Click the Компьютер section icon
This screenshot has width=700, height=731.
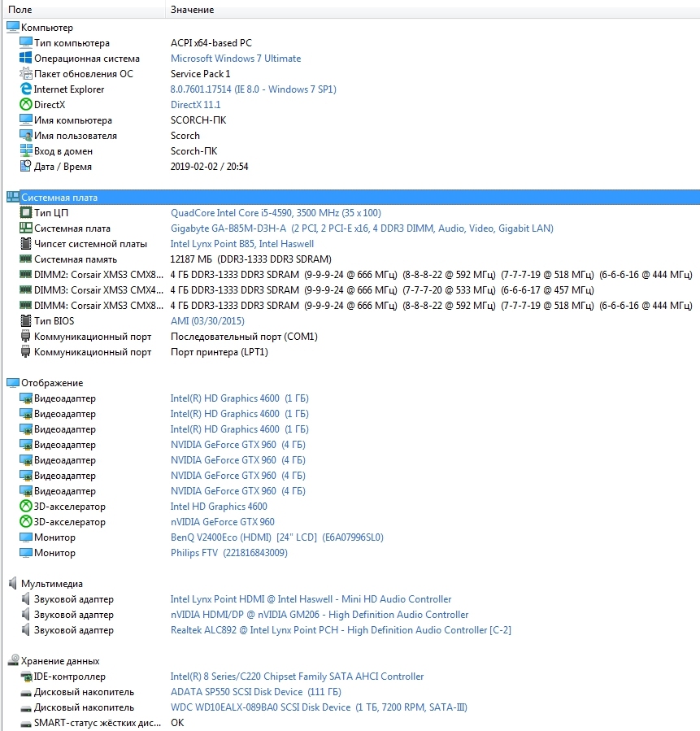12,28
